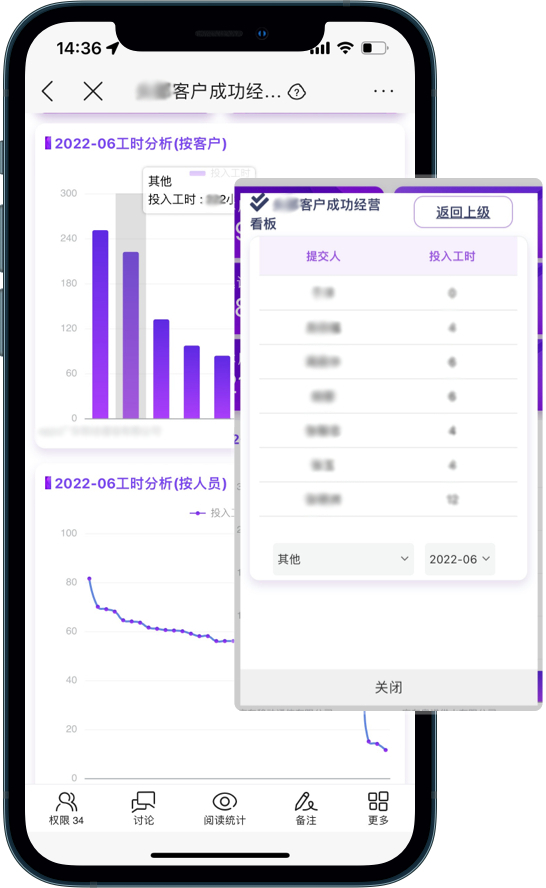546x888 pixels.
Task: Click checkmark logo in popup header
Action: click(x=259, y=202)
